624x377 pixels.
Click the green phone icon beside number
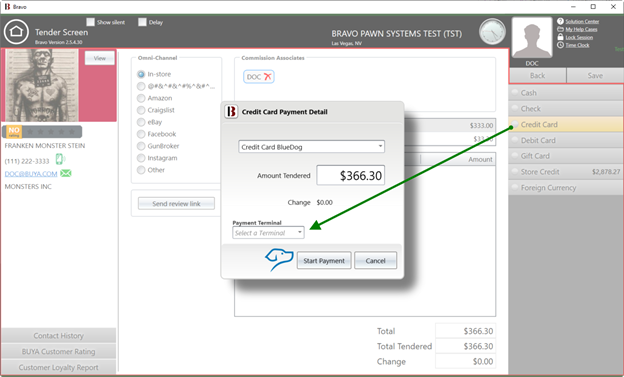(x=60, y=159)
